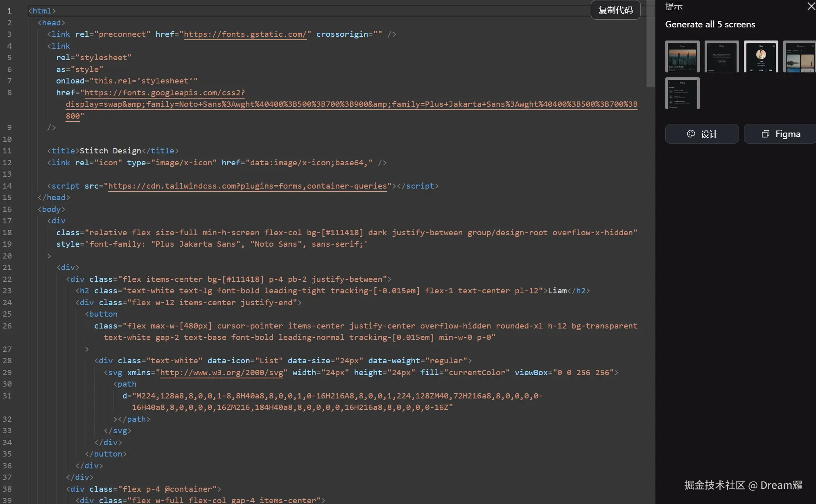The image size is (816, 504).
Task: Place cursor on Liam heading text
Action: pos(557,291)
